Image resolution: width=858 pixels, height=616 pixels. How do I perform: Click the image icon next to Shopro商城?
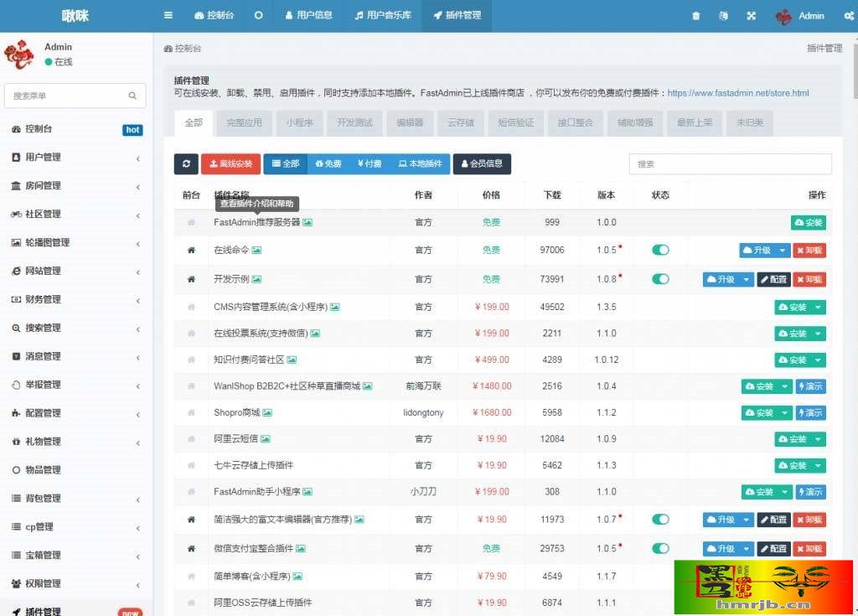point(267,413)
